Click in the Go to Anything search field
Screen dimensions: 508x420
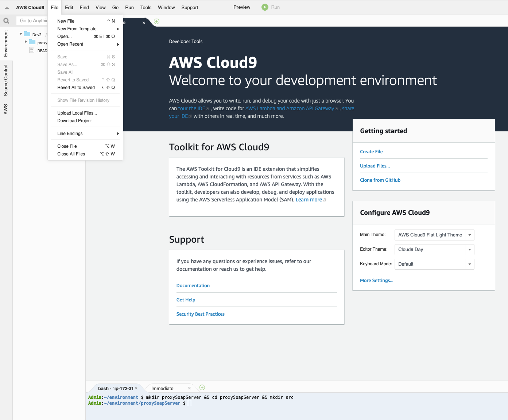pyautogui.click(x=32, y=21)
